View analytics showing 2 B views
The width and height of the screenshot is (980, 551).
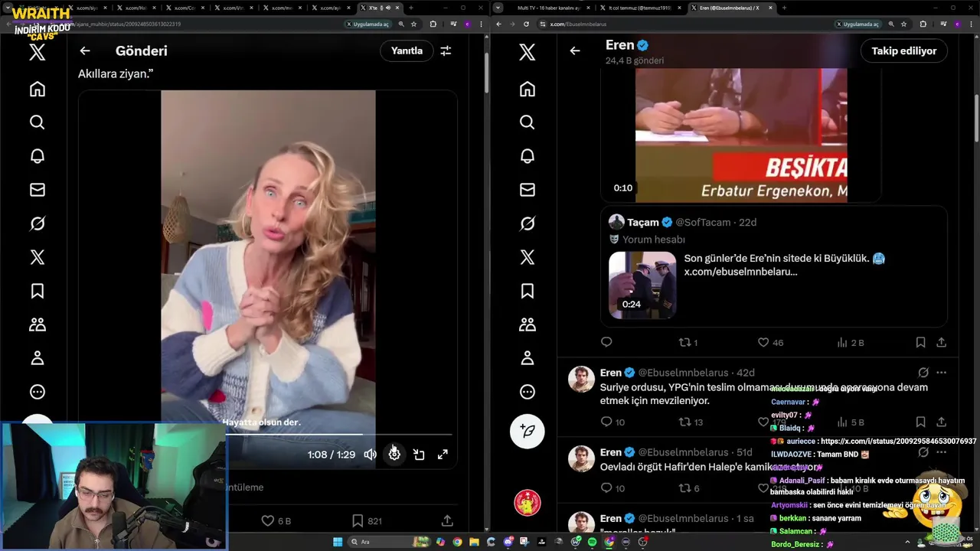[851, 342]
